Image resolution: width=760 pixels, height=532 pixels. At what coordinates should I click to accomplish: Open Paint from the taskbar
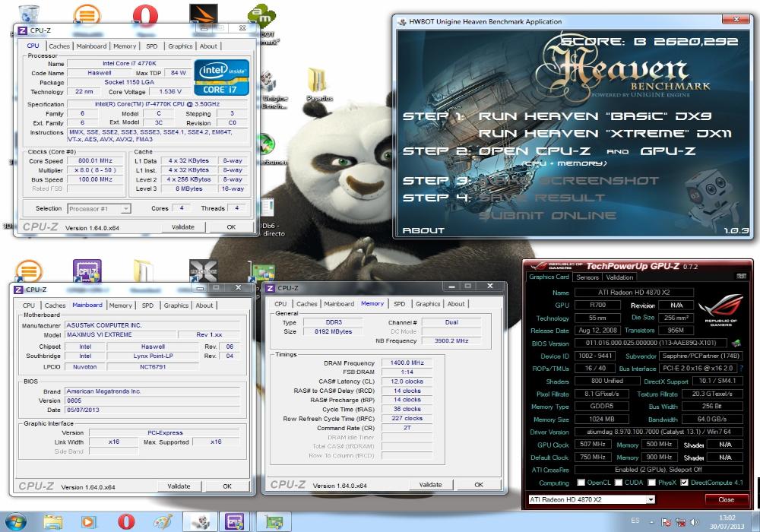163,522
